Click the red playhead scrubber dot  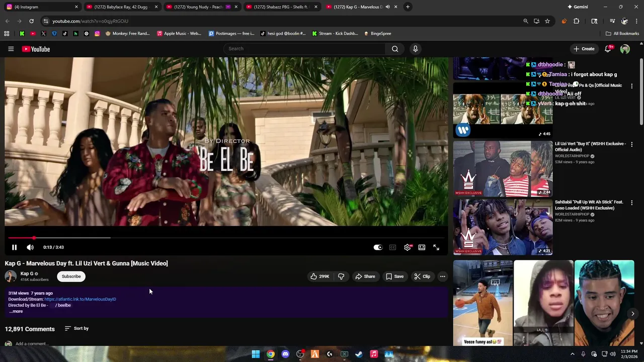(x=34, y=238)
